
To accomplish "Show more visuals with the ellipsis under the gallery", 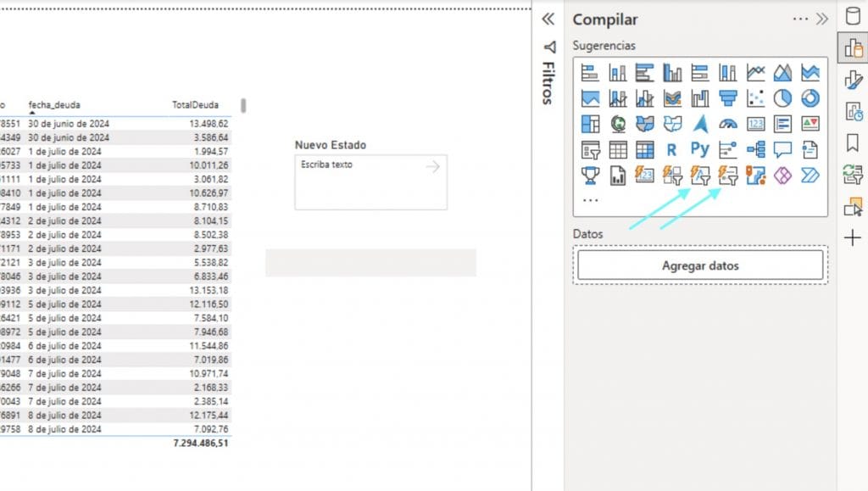I will [x=590, y=201].
